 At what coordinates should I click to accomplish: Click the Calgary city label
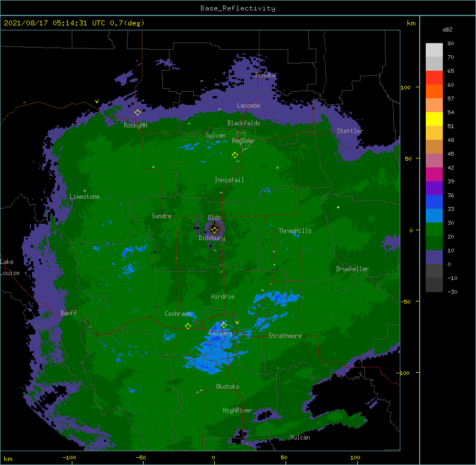220,333
